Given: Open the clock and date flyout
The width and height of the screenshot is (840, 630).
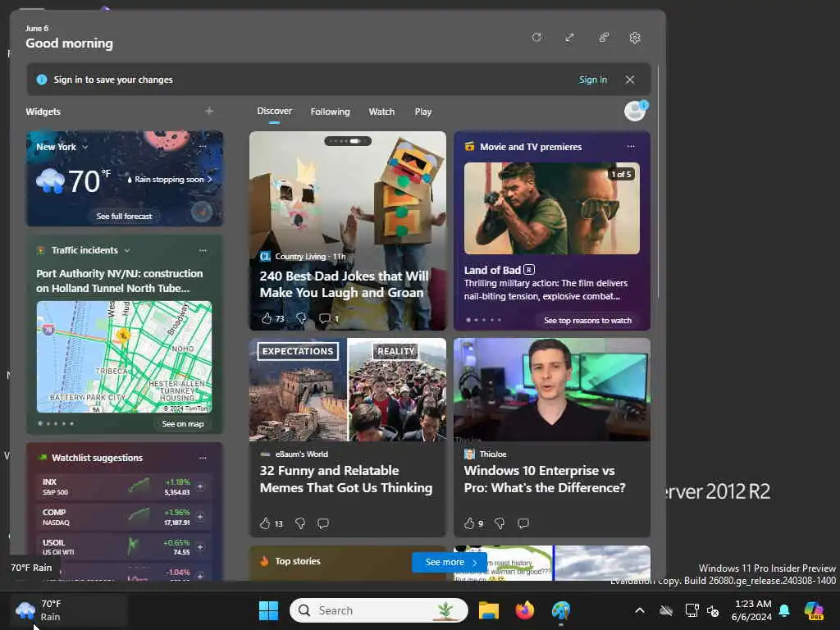Looking at the screenshot, I should pos(751,610).
